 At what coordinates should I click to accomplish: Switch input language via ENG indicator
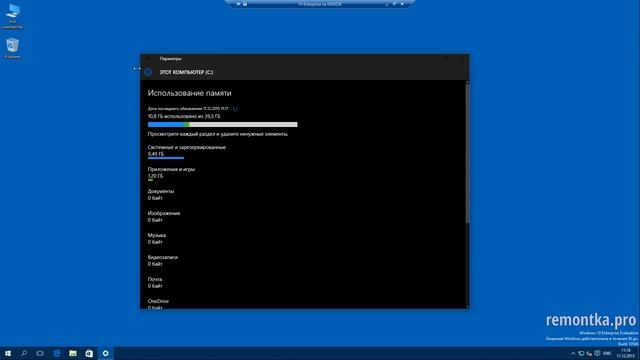(607, 353)
